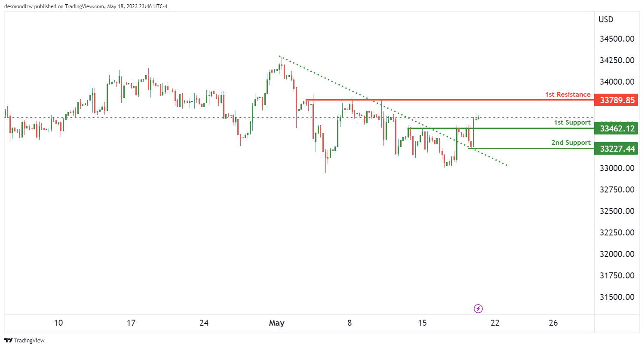Screen dimensions: 644x348
Task: Click the May label on time axis
Action: tap(277, 323)
